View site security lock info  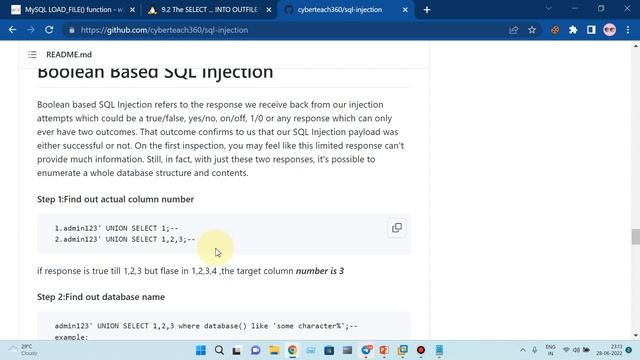click(72, 30)
